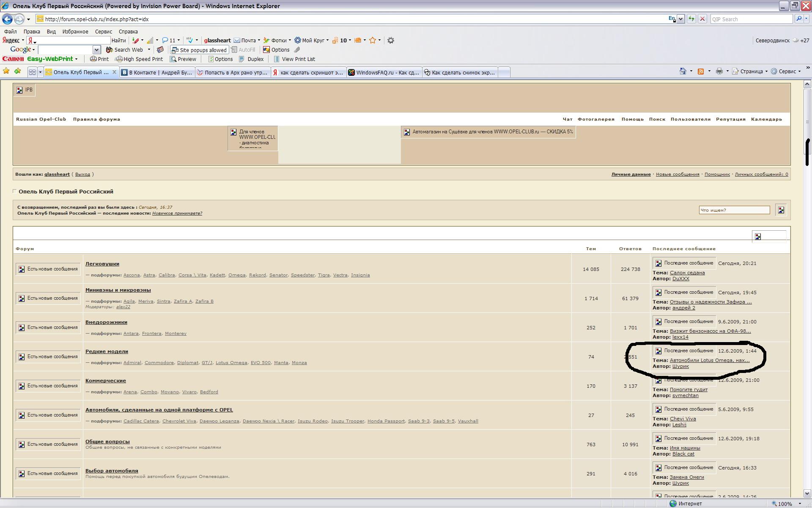Switch to В Контакте tab
This screenshot has height=508, width=812.
click(157, 72)
